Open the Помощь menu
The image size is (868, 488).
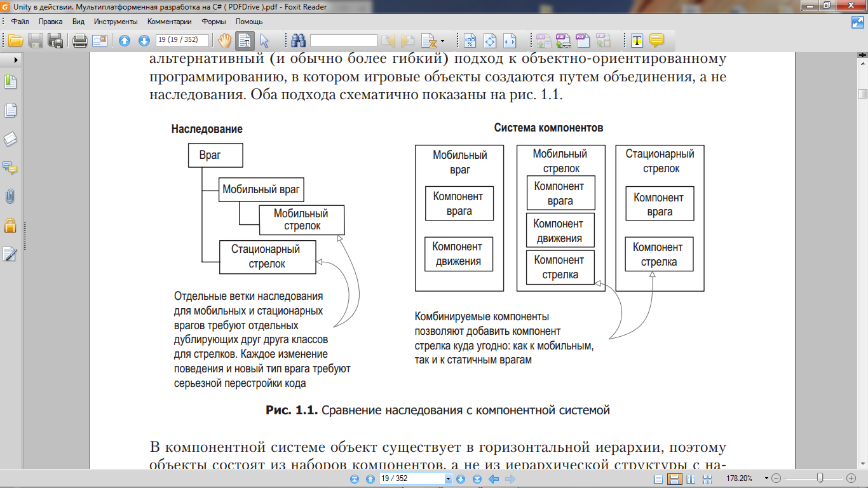point(249,21)
